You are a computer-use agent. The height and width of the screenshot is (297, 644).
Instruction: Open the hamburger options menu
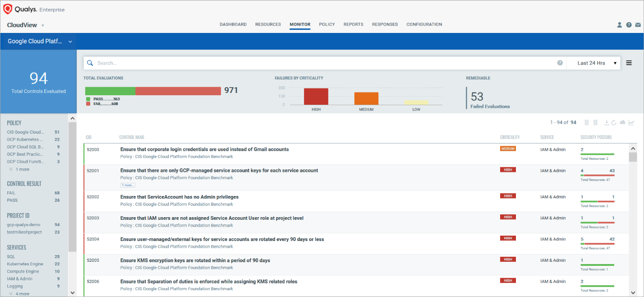tap(629, 63)
